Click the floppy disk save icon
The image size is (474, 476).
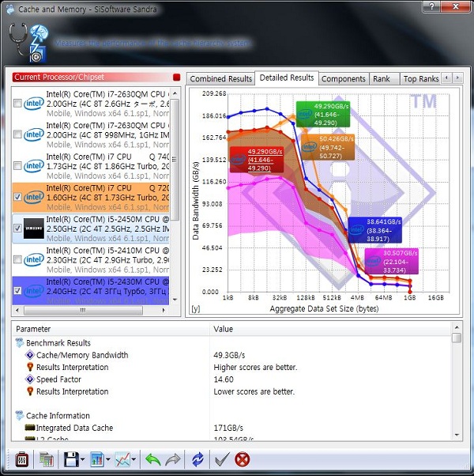71,459
